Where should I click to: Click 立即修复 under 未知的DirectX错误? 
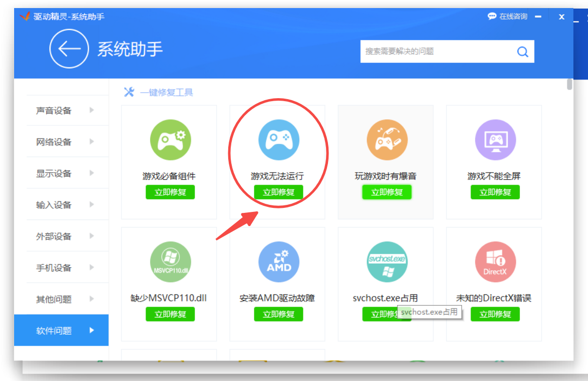495,314
